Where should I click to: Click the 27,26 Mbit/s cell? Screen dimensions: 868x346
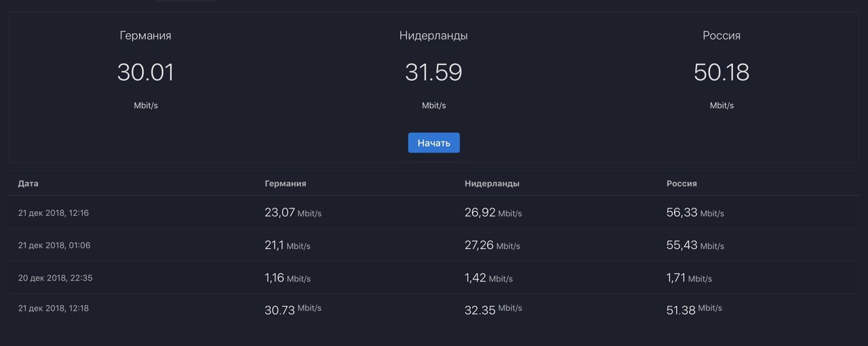[492, 245]
